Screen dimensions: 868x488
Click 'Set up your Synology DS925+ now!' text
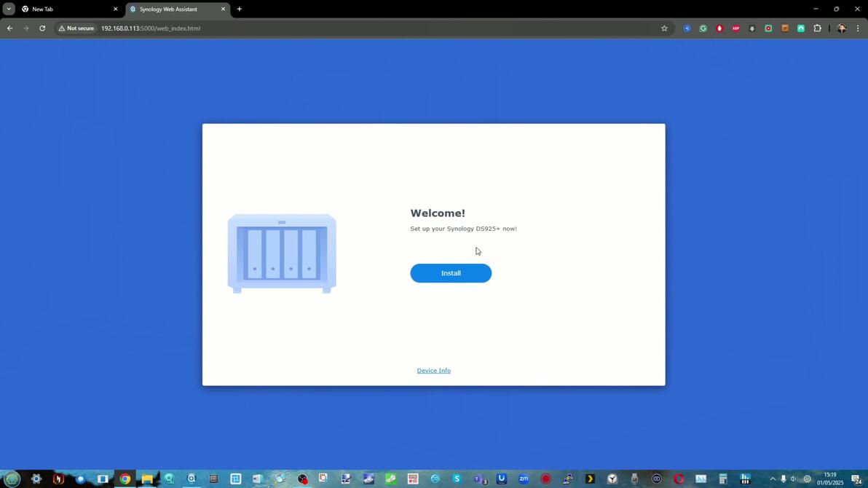463,229
